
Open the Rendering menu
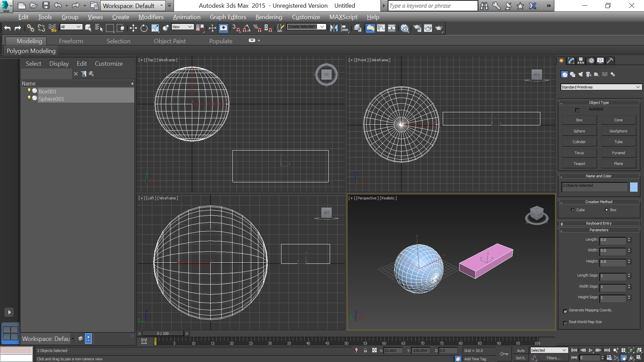click(x=268, y=17)
